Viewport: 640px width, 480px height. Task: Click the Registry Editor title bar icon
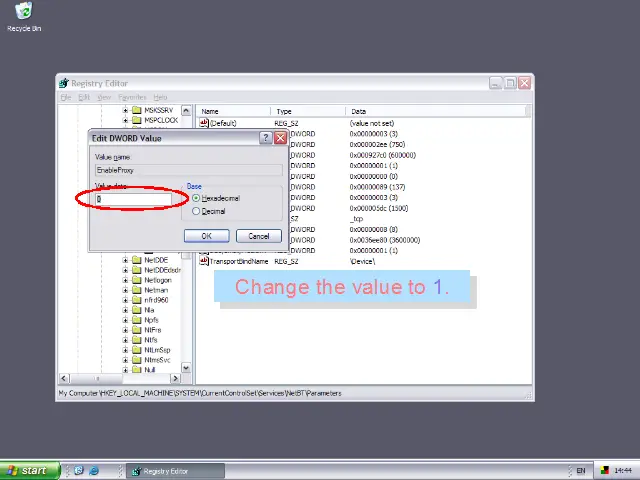click(64, 83)
